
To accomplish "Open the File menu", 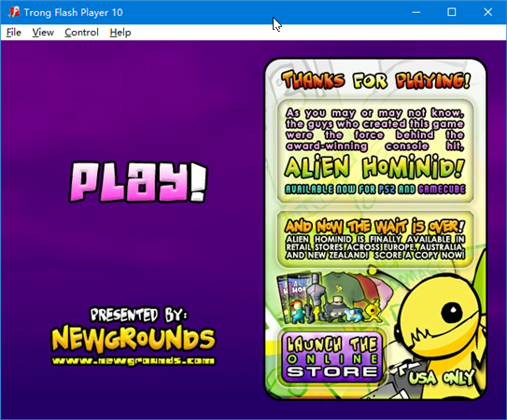I will click(x=14, y=33).
